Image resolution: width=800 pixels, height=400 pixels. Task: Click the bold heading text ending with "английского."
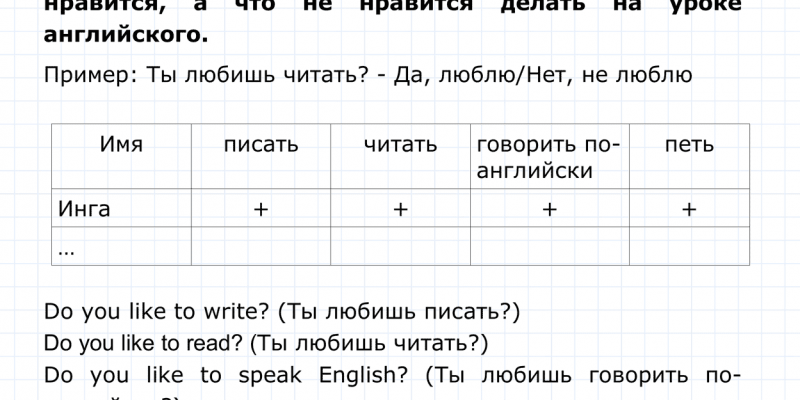127,36
